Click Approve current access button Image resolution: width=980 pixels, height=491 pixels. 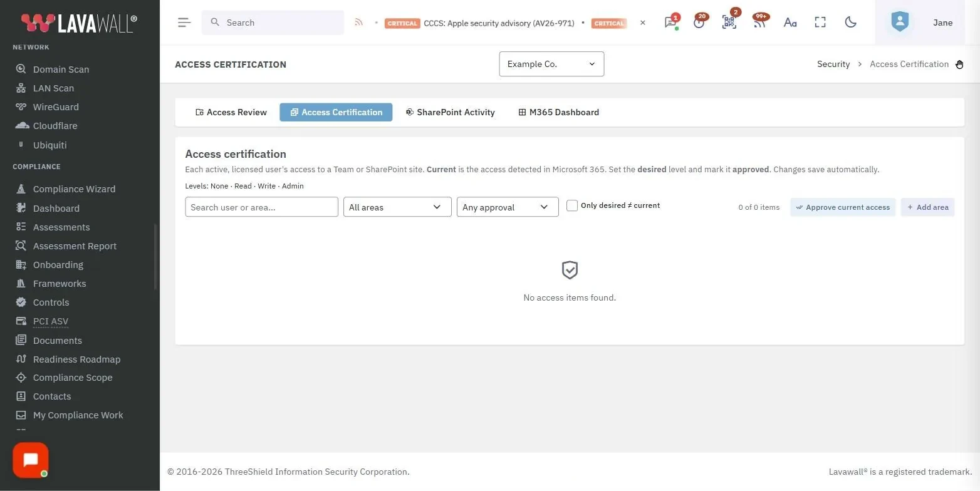[x=843, y=207]
